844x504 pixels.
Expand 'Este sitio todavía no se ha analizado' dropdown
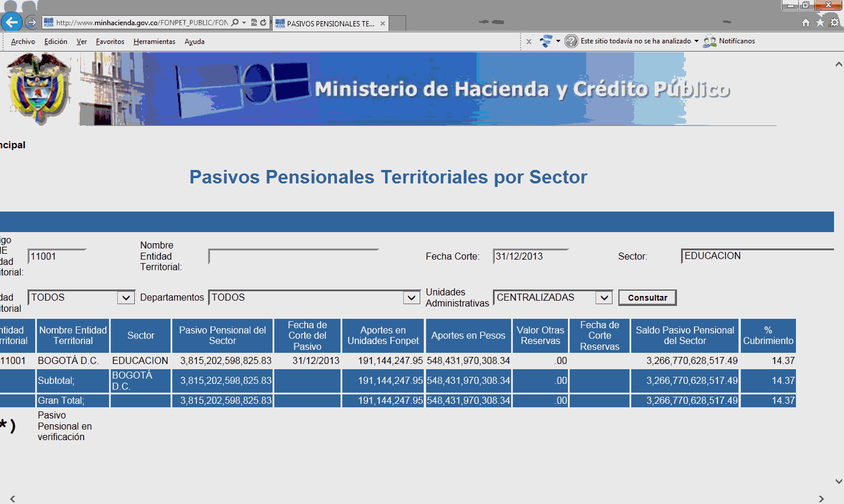[x=696, y=41]
